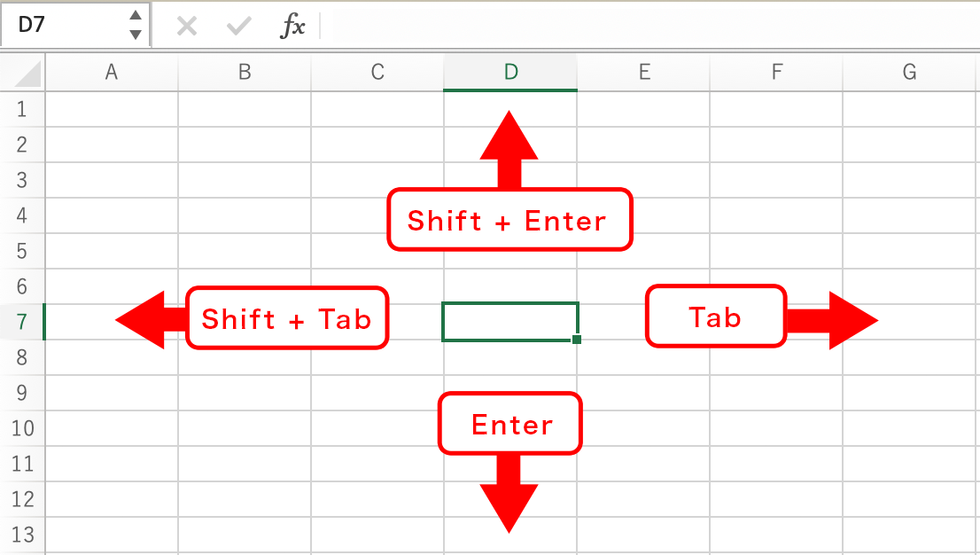The image size is (980, 555).
Task: Select row 1 header
Action: click(22, 110)
